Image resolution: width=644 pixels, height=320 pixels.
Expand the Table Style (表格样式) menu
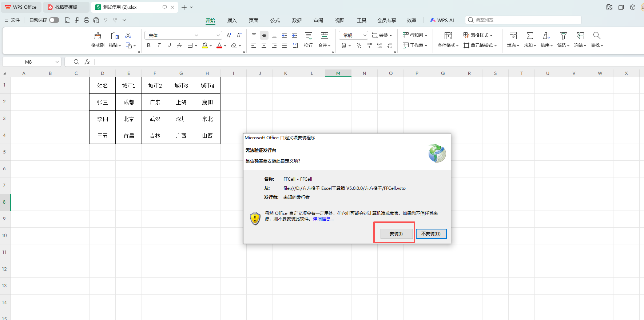[x=478, y=35]
